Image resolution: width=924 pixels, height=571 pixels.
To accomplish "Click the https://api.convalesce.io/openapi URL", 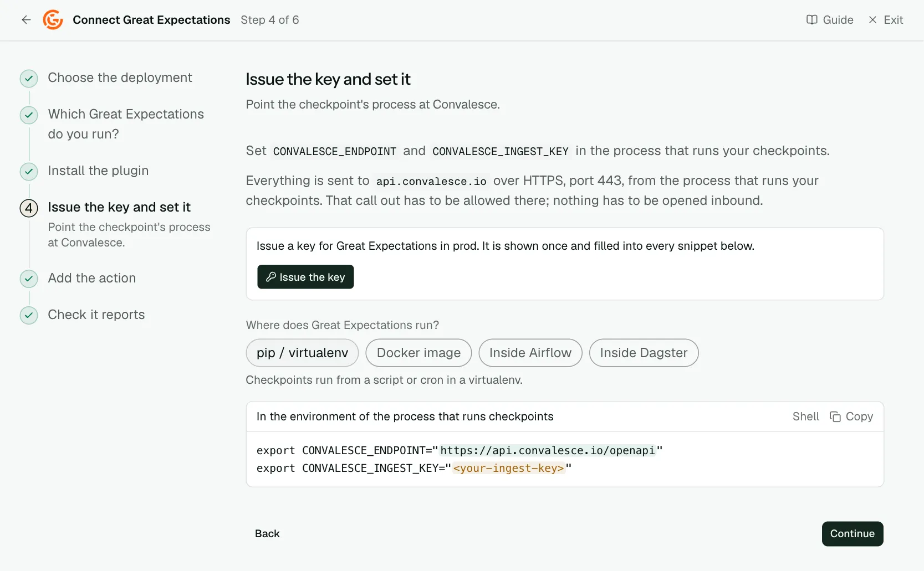I will coord(548,451).
